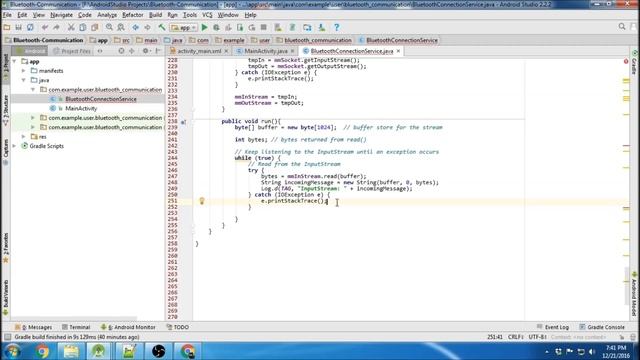Open the app run configuration dropdown

click(184, 27)
